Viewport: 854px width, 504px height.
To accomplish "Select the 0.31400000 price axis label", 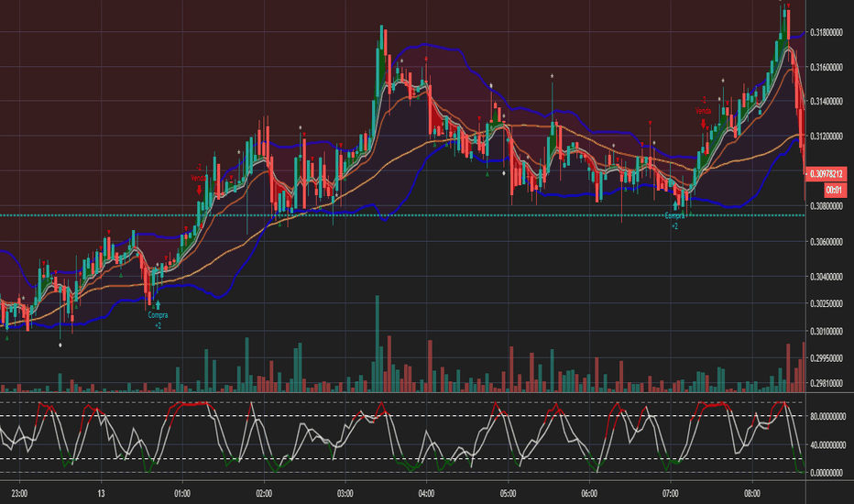I will pos(827,102).
